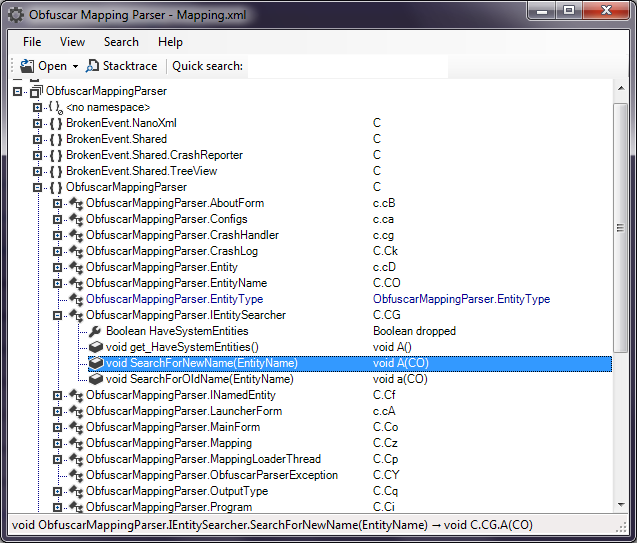Select the ObfuscarMappingParser.EntityType tree item

coord(174,299)
